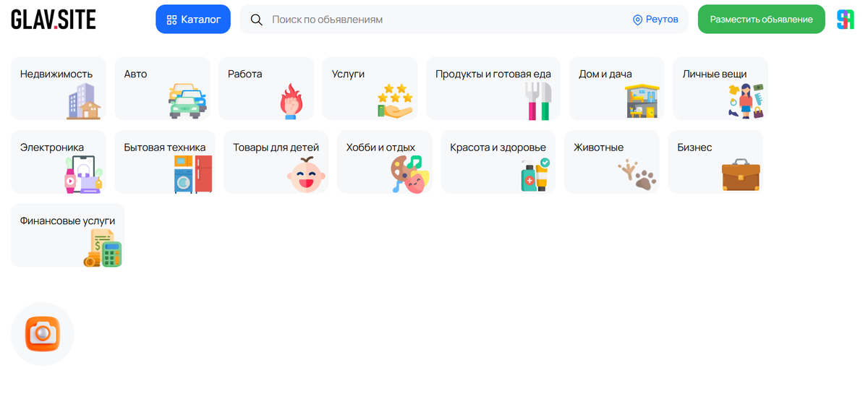Open the Услуги category label

point(348,74)
